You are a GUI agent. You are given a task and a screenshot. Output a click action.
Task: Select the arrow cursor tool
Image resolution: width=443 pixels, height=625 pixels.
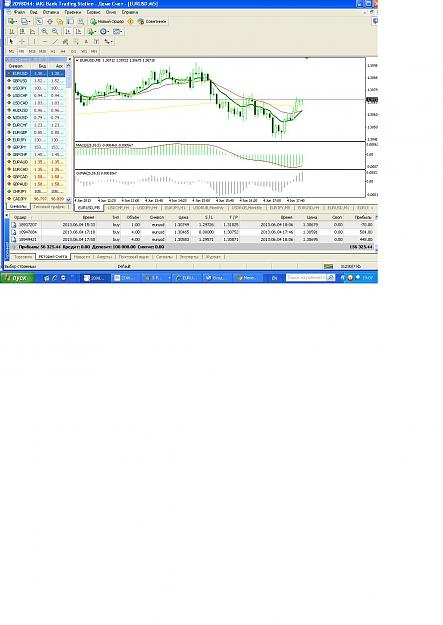12,41
